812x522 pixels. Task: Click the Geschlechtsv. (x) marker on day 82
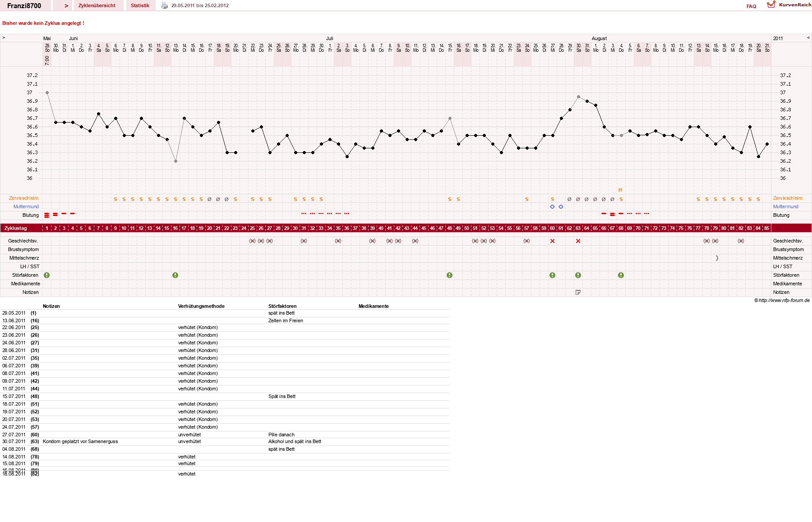pyautogui.click(x=741, y=241)
